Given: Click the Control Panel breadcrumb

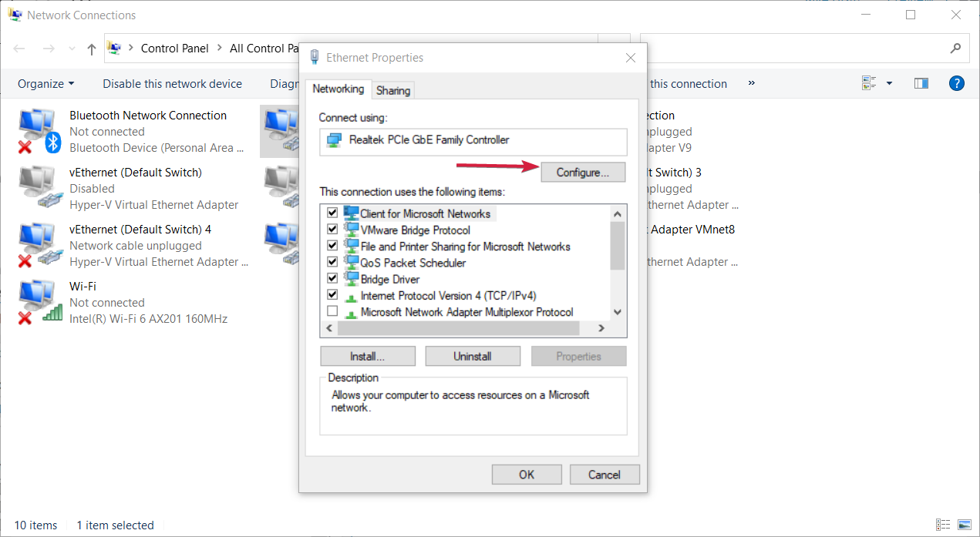Looking at the screenshot, I should [175, 48].
